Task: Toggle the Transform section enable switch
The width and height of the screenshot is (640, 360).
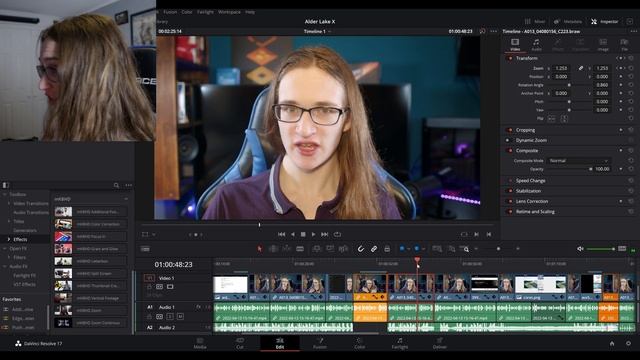Action: 510,58
